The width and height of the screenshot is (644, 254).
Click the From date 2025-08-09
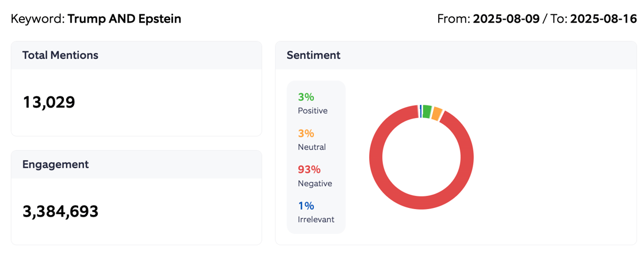[506, 19]
